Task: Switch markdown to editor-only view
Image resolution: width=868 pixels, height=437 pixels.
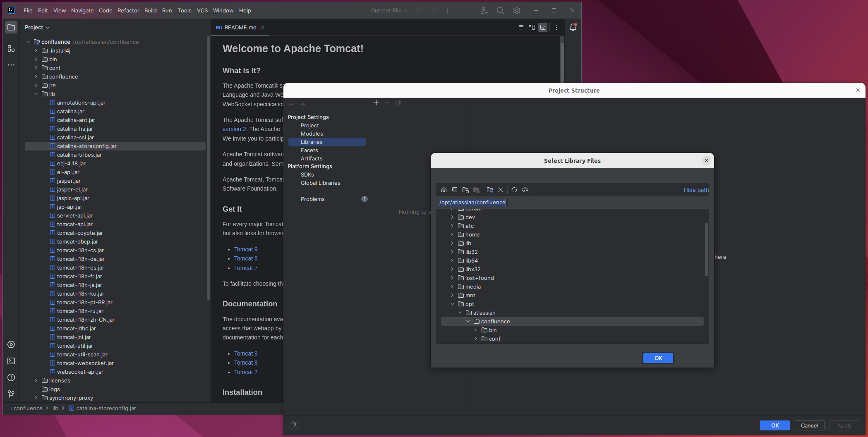Action: (x=521, y=27)
